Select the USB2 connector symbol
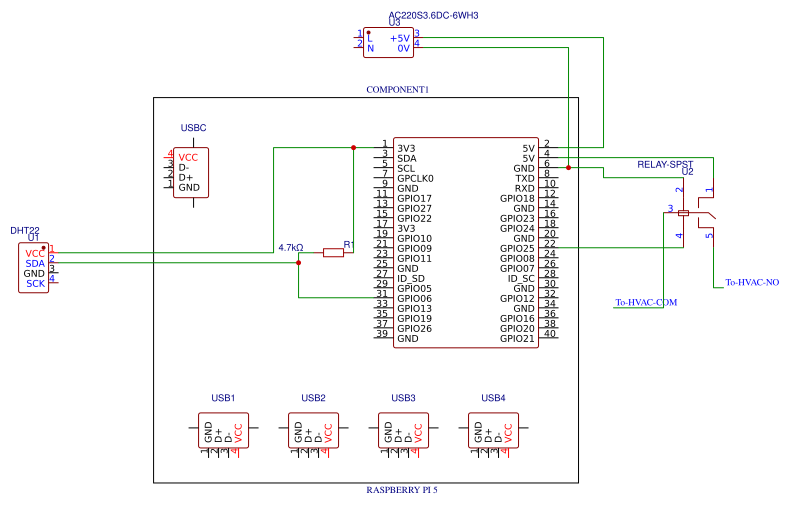This screenshot has width=792, height=505. (x=313, y=430)
